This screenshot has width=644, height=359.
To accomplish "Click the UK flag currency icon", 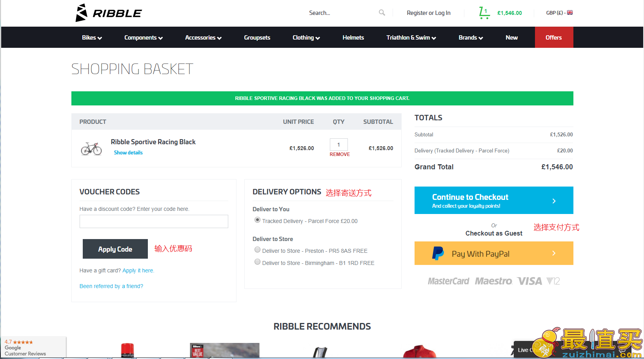I will tap(570, 13).
